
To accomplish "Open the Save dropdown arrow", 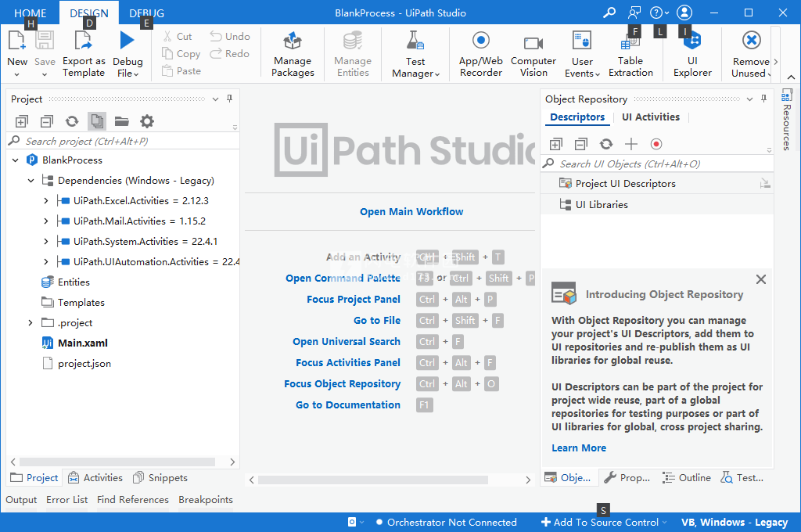I will point(45,74).
